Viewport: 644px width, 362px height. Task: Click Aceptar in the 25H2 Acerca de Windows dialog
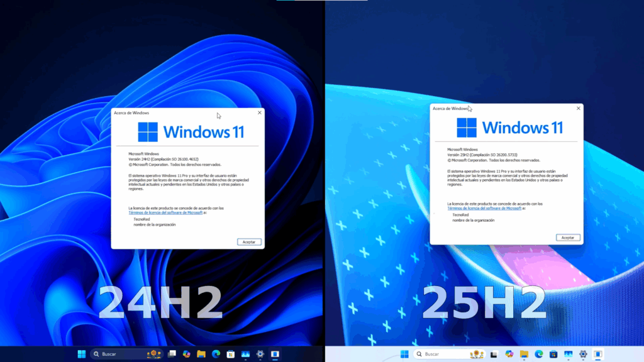(568, 238)
